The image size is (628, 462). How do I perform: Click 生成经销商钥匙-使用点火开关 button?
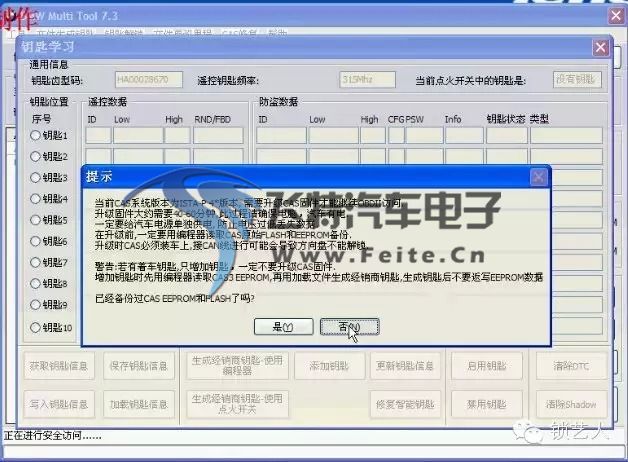237,404
